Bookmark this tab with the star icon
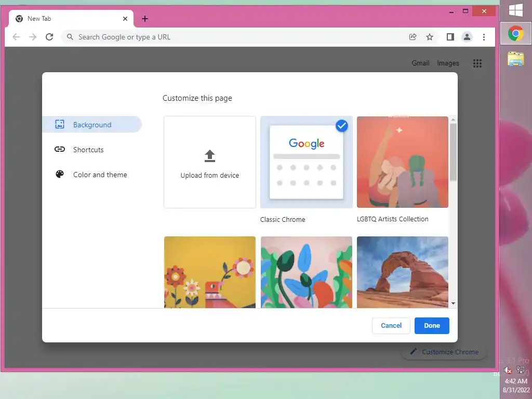This screenshot has width=532, height=399. (x=430, y=37)
